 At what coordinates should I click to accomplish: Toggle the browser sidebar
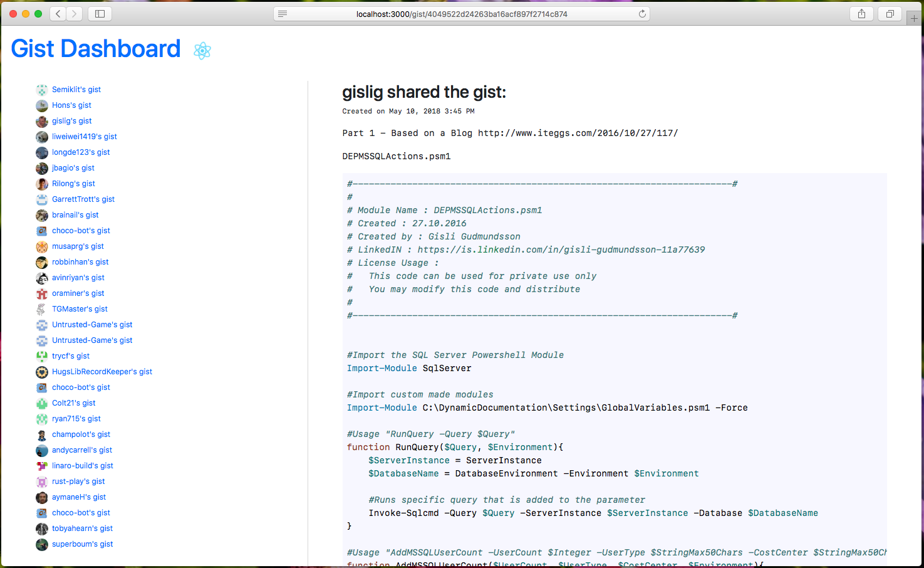pos(99,13)
